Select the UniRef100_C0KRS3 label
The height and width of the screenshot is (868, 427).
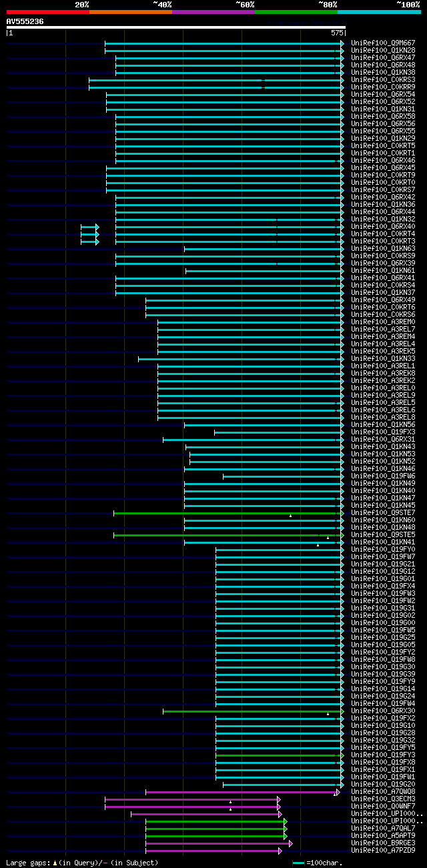[x=383, y=80]
